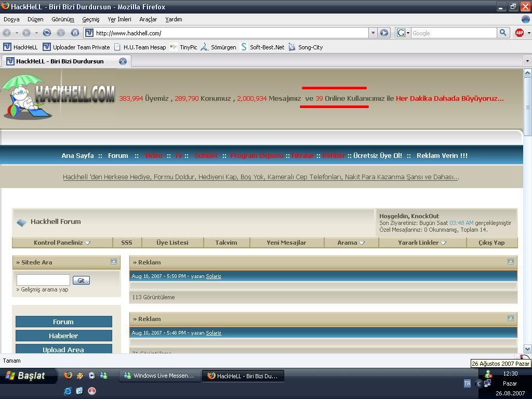
Task: Switch to Windows Live Messenger taskbar button
Action: (x=159, y=376)
